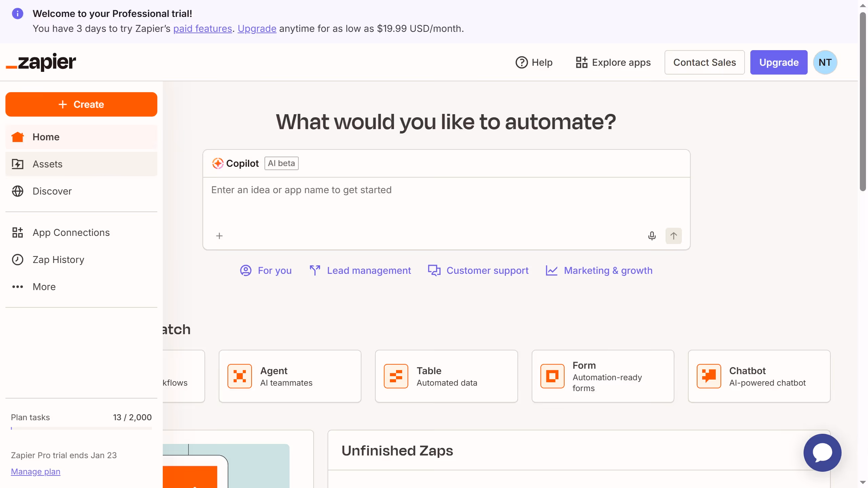Click the NT profile avatar
This screenshot has width=868, height=488.
pos(825,62)
